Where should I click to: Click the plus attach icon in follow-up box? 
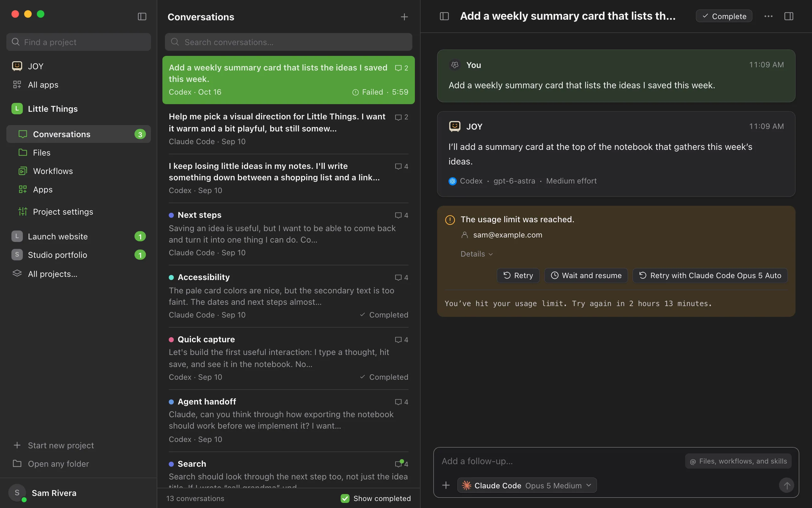click(446, 485)
